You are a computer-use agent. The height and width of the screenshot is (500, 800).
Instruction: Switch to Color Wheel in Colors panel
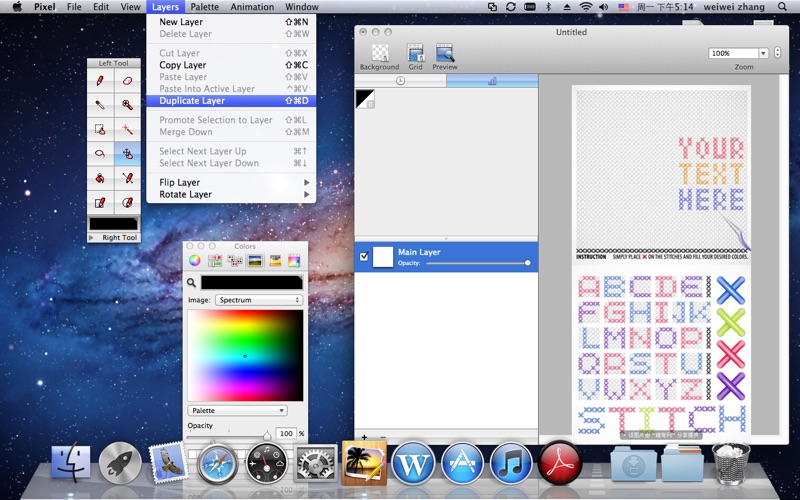194,261
